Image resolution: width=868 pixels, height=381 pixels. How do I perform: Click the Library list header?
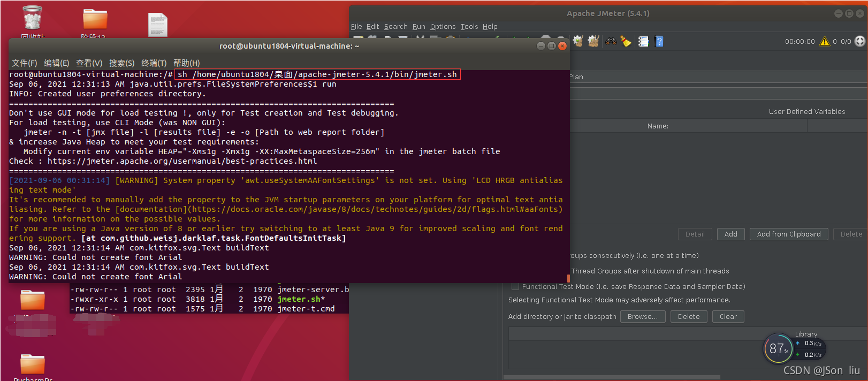pos(806,334)
